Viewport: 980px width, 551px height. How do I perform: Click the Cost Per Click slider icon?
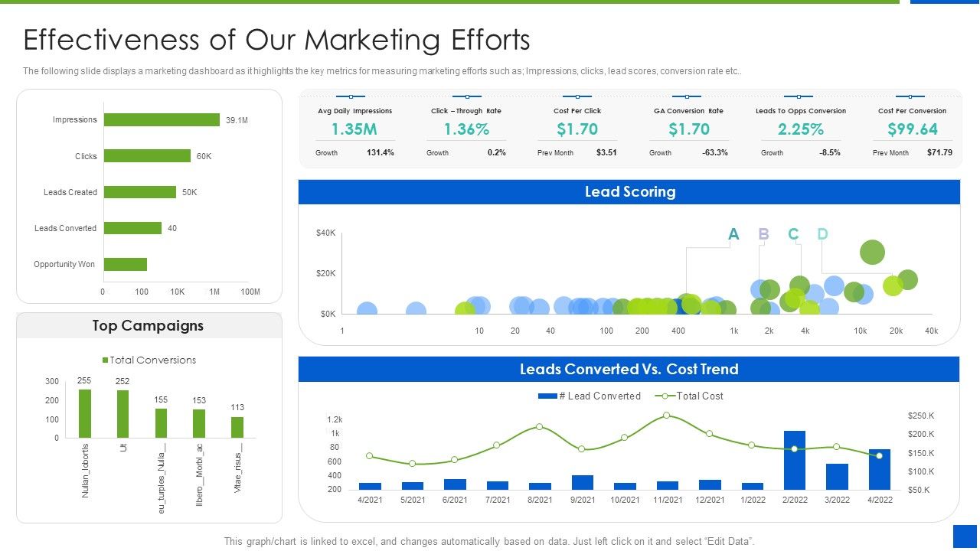pos(577,96)
